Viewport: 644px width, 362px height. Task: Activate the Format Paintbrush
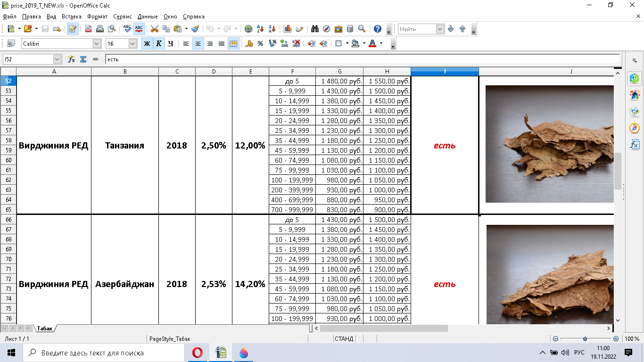tap(195, 29)
